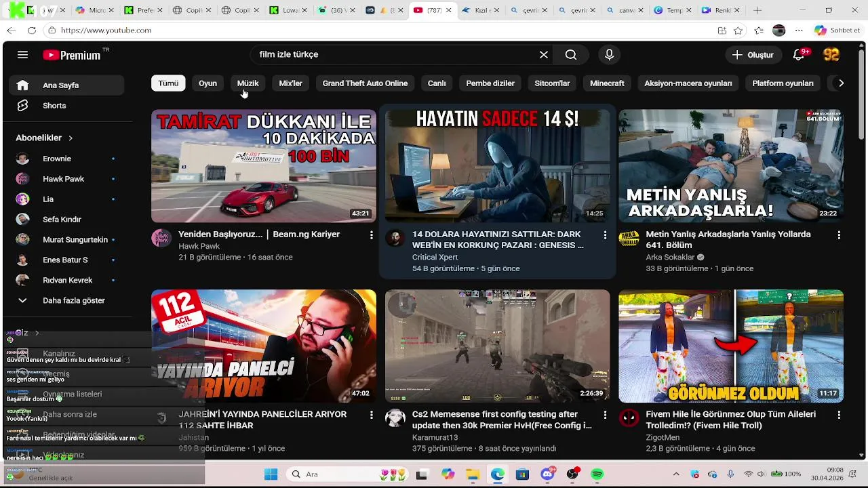Select the 'Aksiyon-macera oyunları' chip
The height and width of the screenshot is (488, 868).
[x=688, y=83]
